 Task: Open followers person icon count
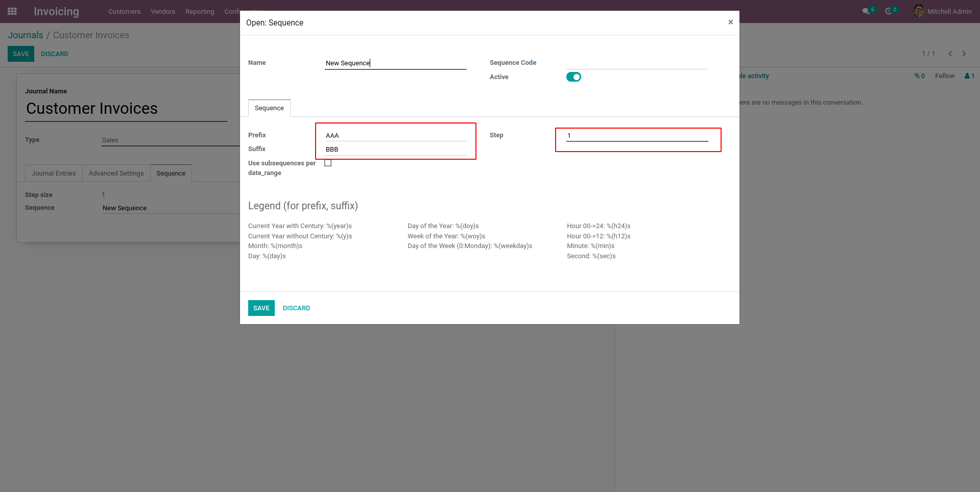coord(969,76)
